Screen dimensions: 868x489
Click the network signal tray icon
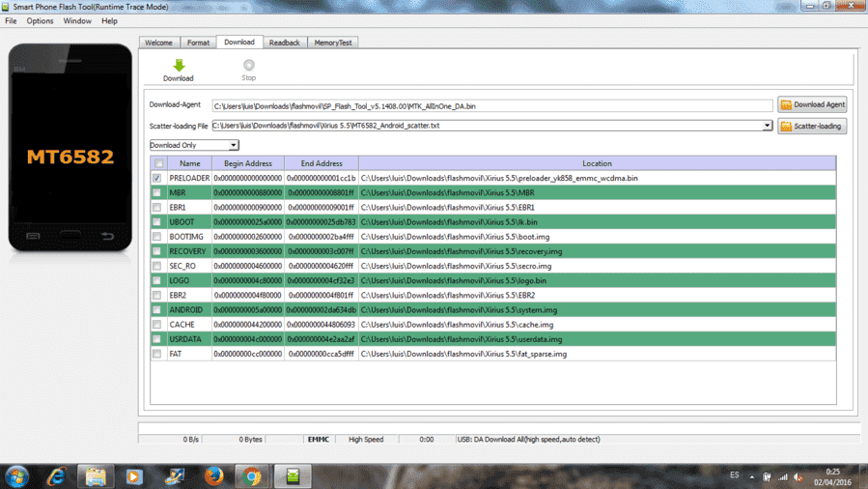point(783,476)
